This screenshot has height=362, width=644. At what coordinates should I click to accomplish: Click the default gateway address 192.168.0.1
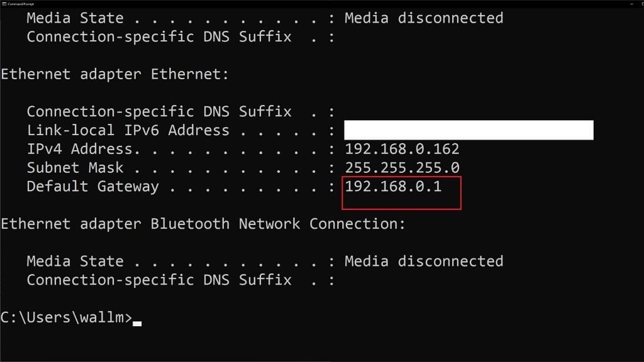(393, 187)
